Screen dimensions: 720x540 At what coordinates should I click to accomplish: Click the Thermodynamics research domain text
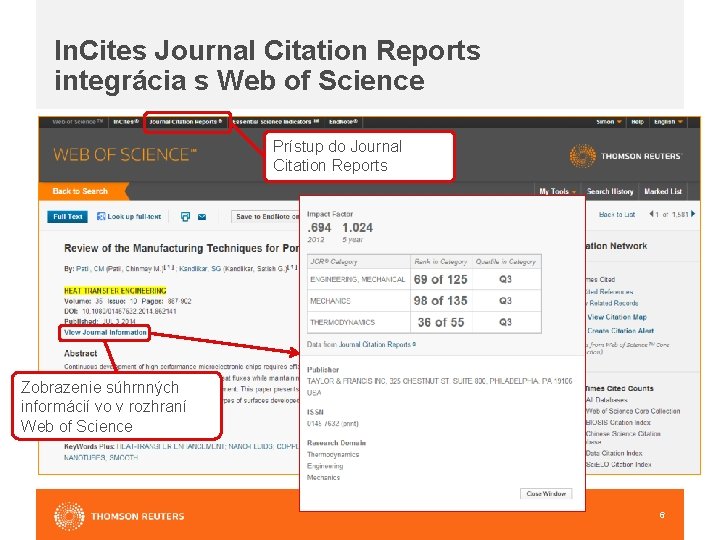tap(333, 455)
